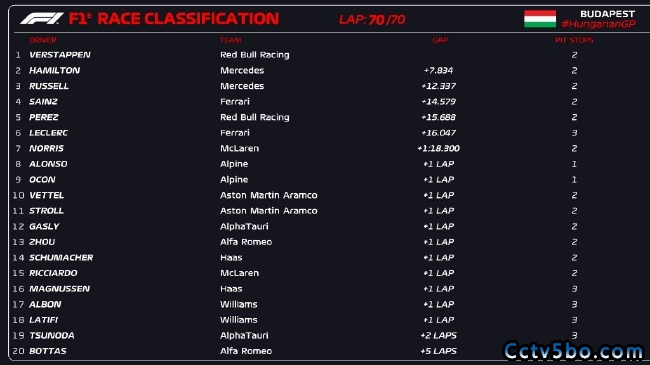Select the VETTEL driver name
This screenshot has height=365, width=650.
pos(46,195)
